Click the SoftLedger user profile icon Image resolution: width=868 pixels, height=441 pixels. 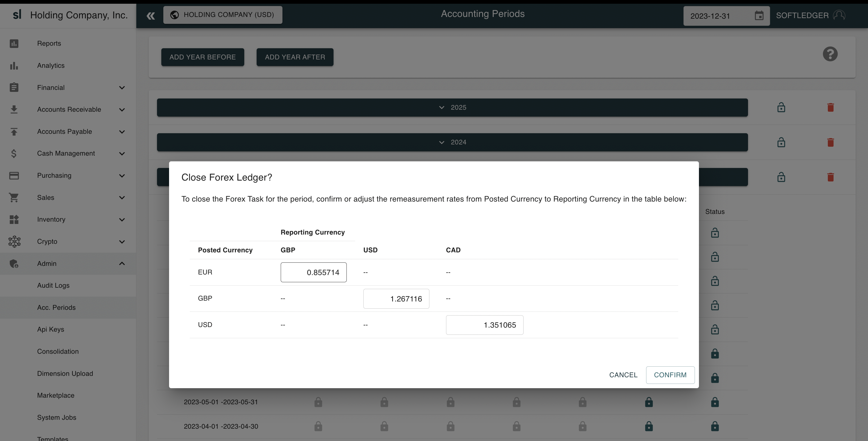pyautogui.click(x=839, y=15)
